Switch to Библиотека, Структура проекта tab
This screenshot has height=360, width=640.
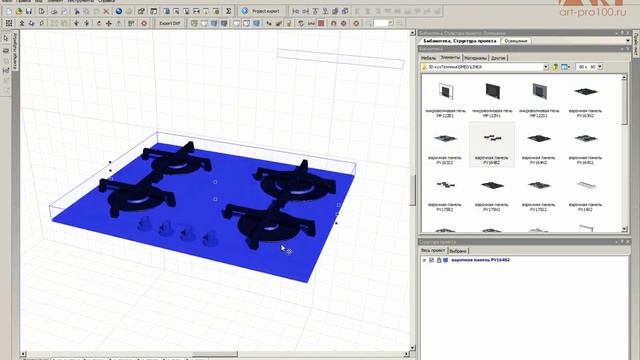[x=459, y=41]
